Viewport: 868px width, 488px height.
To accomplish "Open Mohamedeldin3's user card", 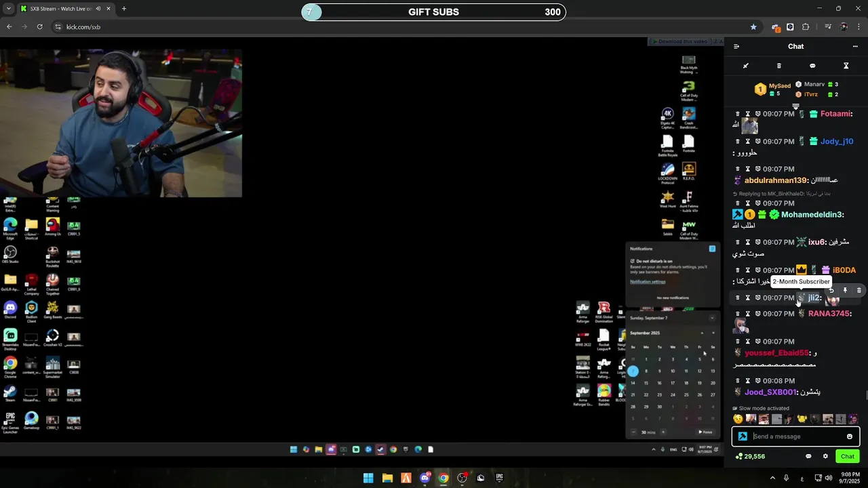I will click(x=811, y=215).
